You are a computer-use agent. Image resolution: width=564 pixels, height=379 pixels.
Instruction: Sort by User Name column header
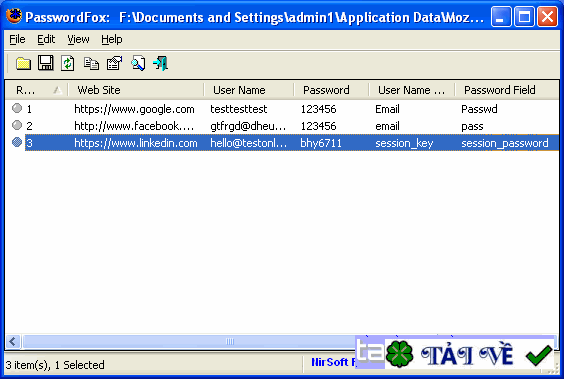pyautogui.click(x=249, y=90)
